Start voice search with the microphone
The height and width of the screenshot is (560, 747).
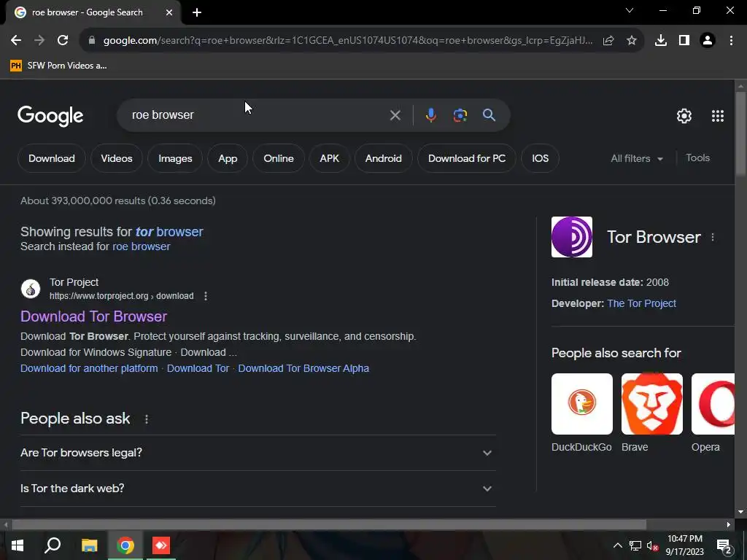point(430,115)
